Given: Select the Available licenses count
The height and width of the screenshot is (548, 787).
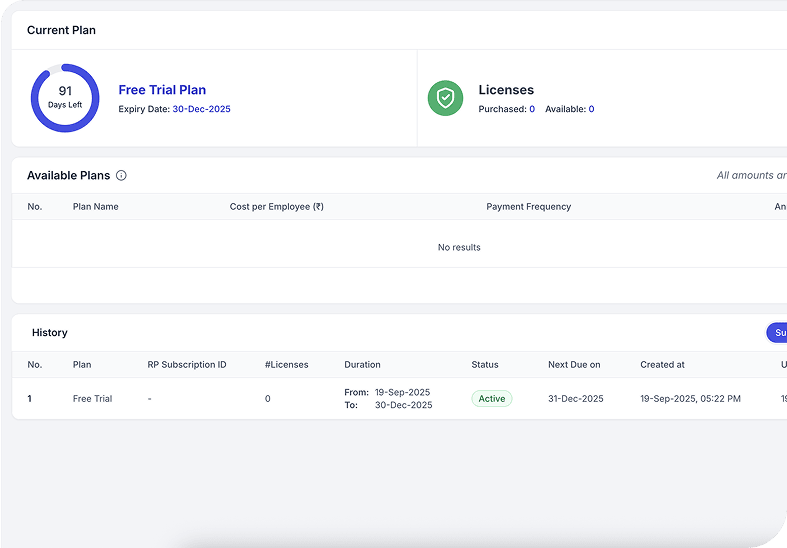Looking at the screenshot, I should point(591,109).
